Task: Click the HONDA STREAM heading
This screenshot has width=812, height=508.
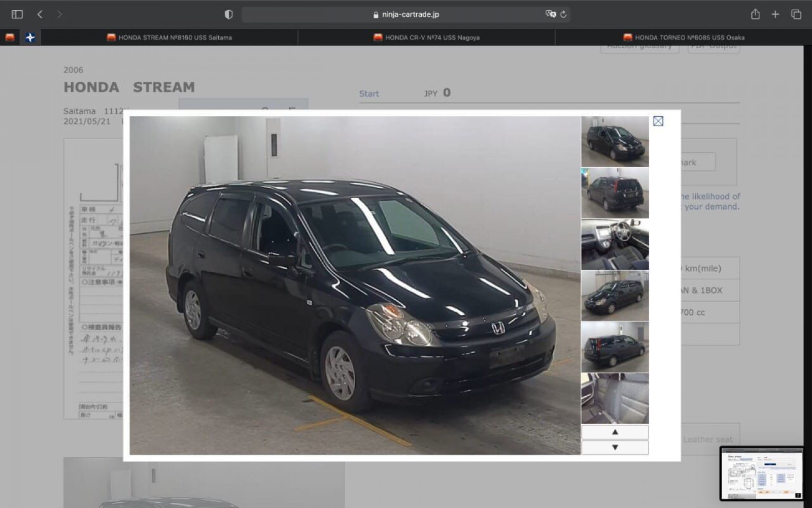Action: click(129, 87)
